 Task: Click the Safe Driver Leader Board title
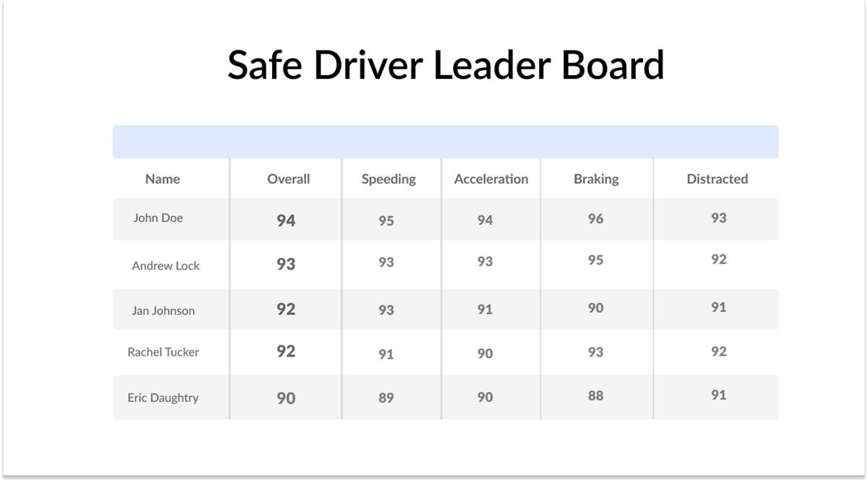pyautogui.click(x=446, y=65)
